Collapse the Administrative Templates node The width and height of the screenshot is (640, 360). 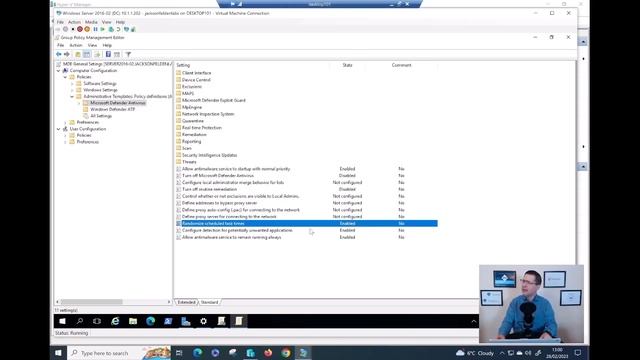pyautogui.click(x=72, y=97)
